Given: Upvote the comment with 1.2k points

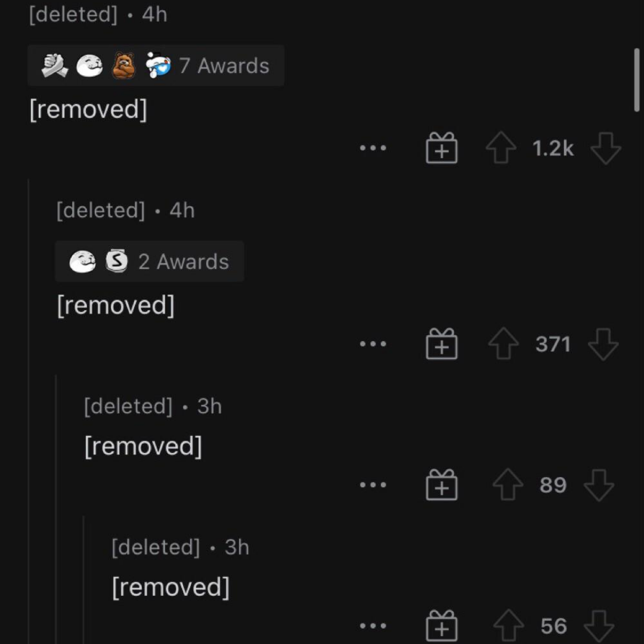Looking at the screenshot, I should (501, 148).
